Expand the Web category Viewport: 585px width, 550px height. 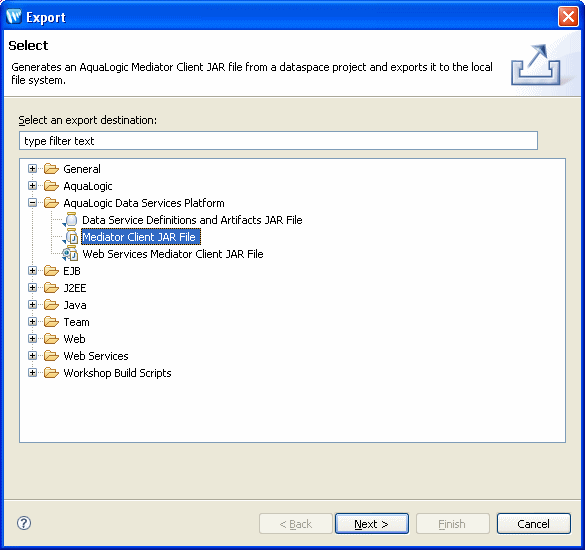pos(32,338)
